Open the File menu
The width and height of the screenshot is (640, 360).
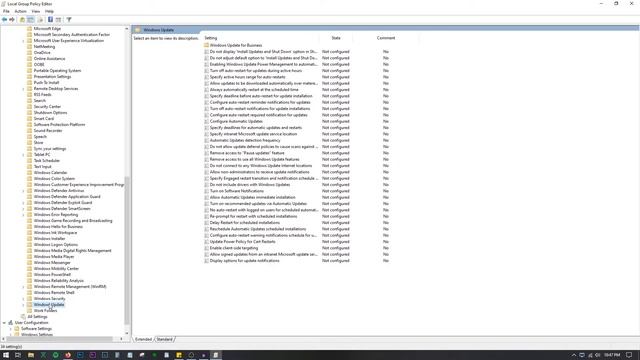point(6,11)
